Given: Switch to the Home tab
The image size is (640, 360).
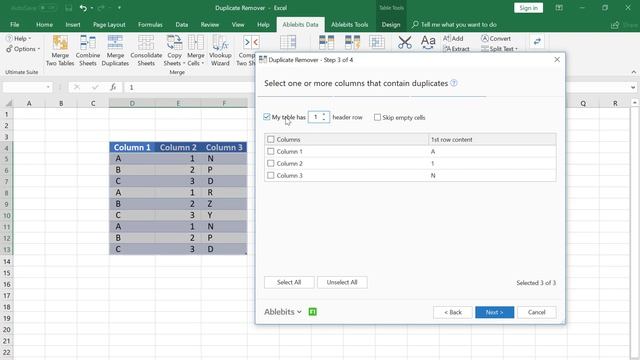Looking at the screenshot, I should 44,24.
